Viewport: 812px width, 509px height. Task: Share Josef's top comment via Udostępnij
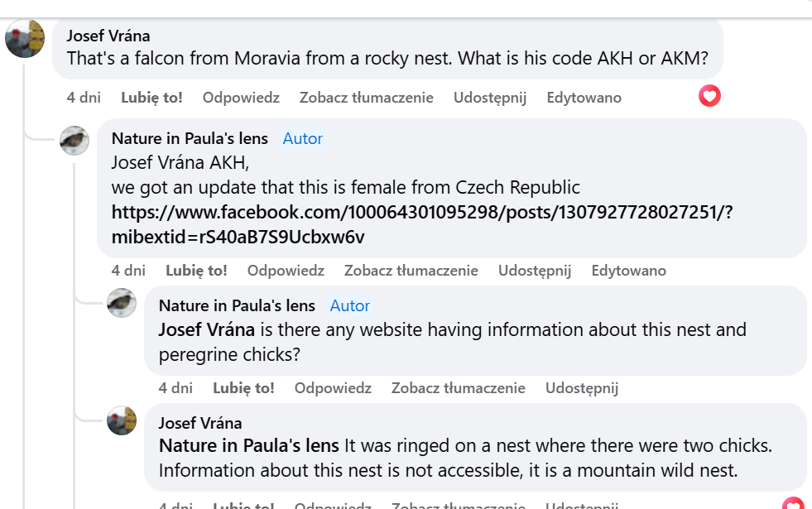coord(490,98)
